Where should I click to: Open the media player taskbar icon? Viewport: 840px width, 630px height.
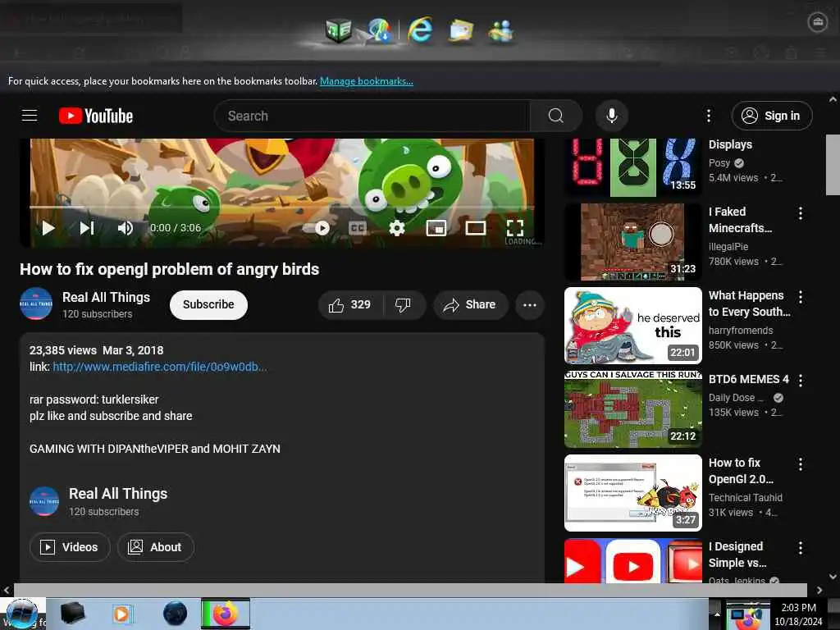[x=121, y=614]
